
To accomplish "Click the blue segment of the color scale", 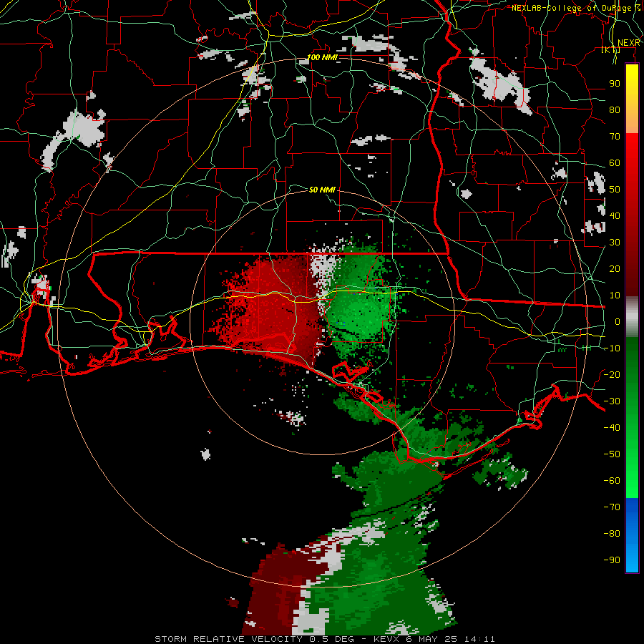I will pyautogui.click(x=632, y=535).
